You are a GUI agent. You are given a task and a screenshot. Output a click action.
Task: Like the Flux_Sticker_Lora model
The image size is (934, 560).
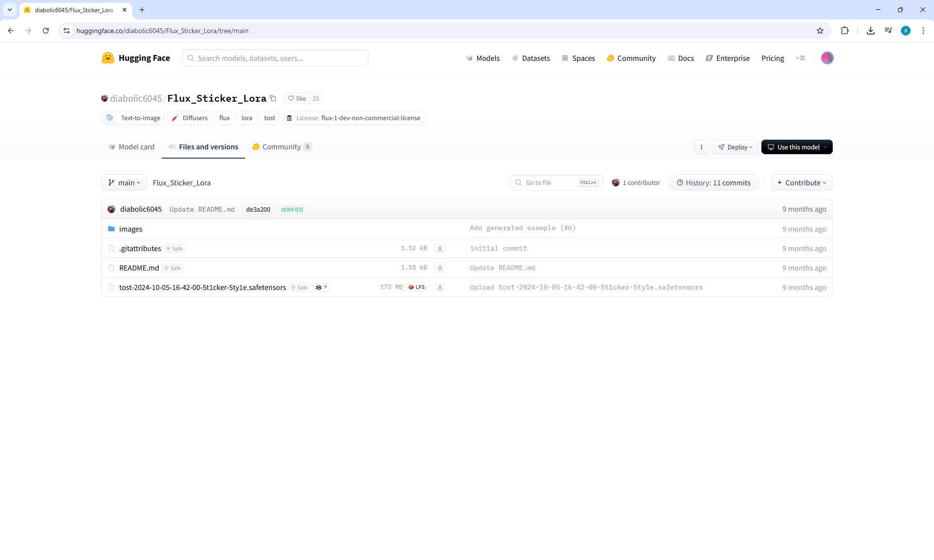(x=297, y=98)
